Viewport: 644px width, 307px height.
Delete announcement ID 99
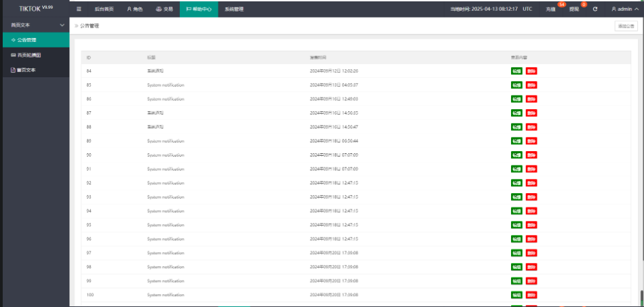tap(531, 281)
